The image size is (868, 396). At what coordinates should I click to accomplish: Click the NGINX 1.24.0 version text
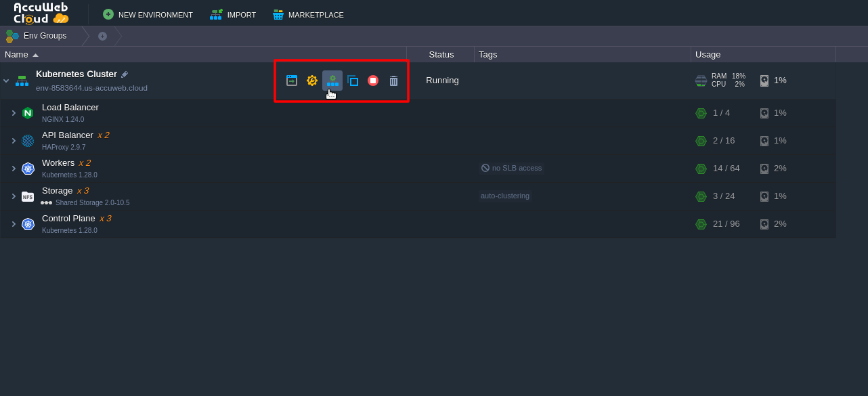click(63, 119)
